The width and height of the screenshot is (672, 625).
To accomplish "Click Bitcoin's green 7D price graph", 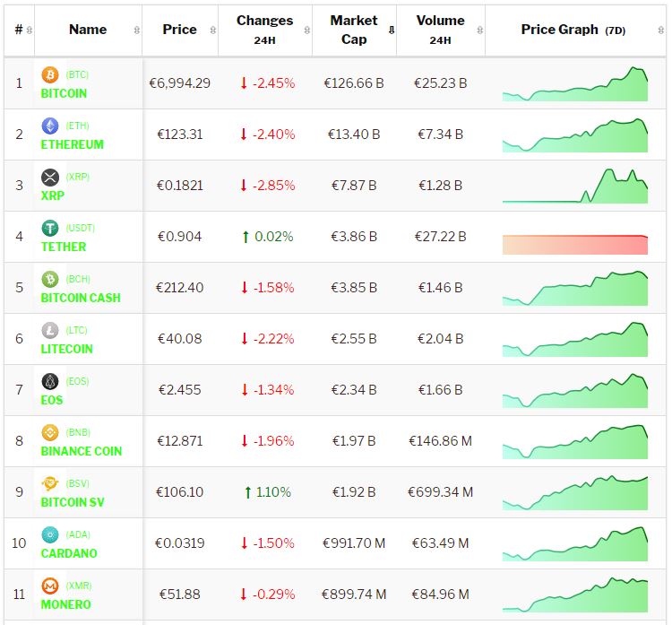I will point(574,85).
